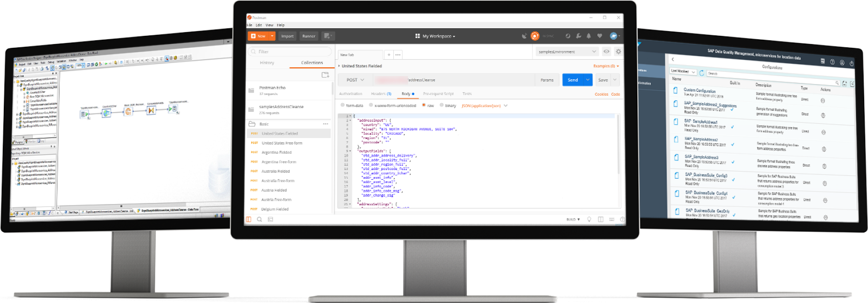Click refresh icon in SAP Configurations list
Screen dimensions: 868x303
click(701, 73)
